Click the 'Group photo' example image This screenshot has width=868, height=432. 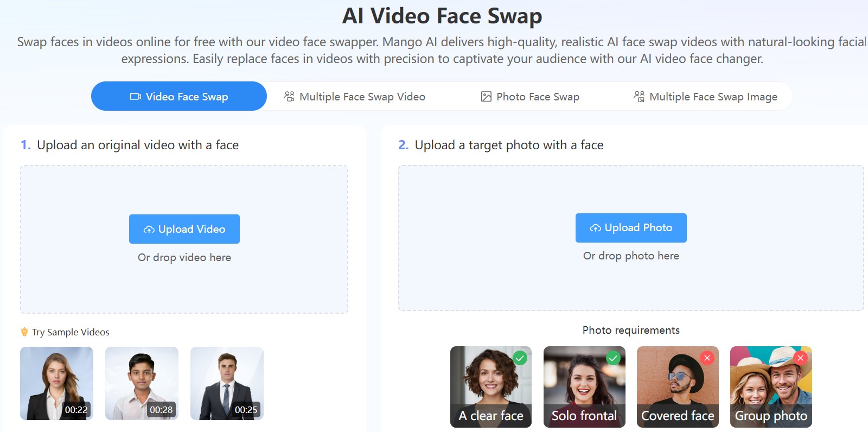pos(771,387)
